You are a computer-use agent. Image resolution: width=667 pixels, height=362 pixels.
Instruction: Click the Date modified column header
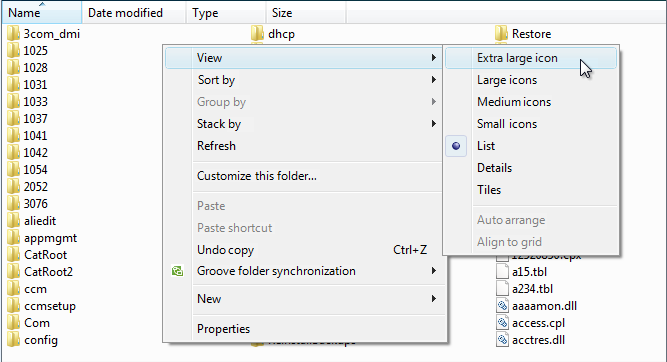tap(134, 13)
